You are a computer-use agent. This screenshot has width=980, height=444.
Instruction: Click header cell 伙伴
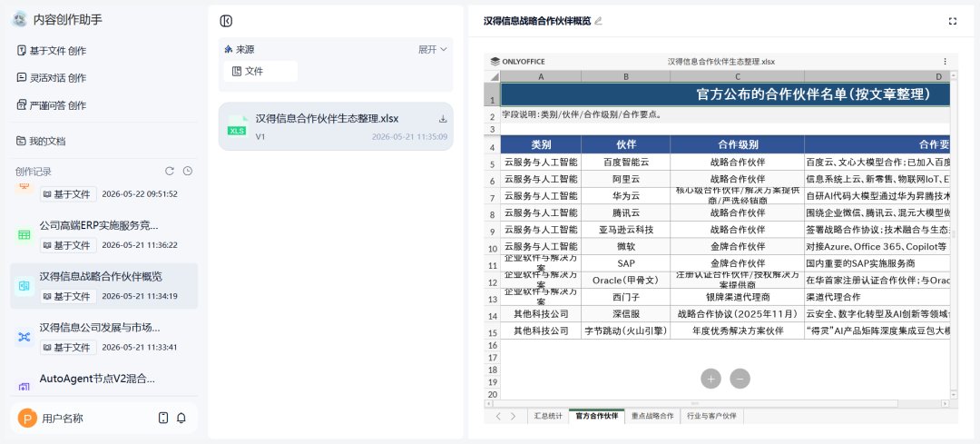(625, 144)
